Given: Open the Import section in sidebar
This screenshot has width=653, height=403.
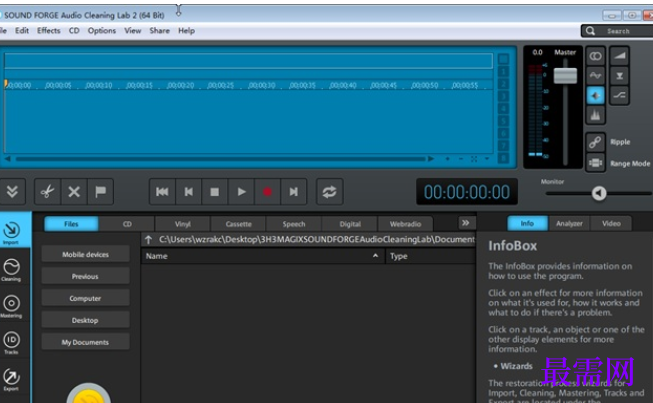Looking at the screenshot, I should click(x=12, y=230).
